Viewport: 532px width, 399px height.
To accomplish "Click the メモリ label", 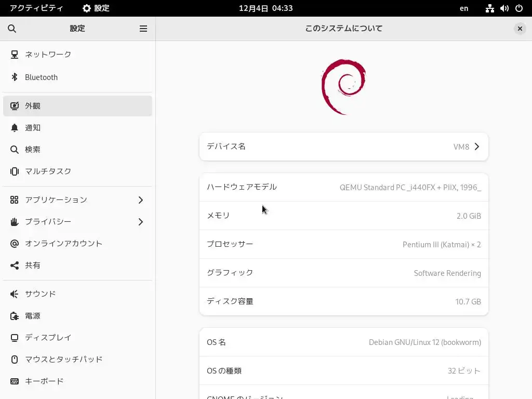I will (x=218, y=216).
